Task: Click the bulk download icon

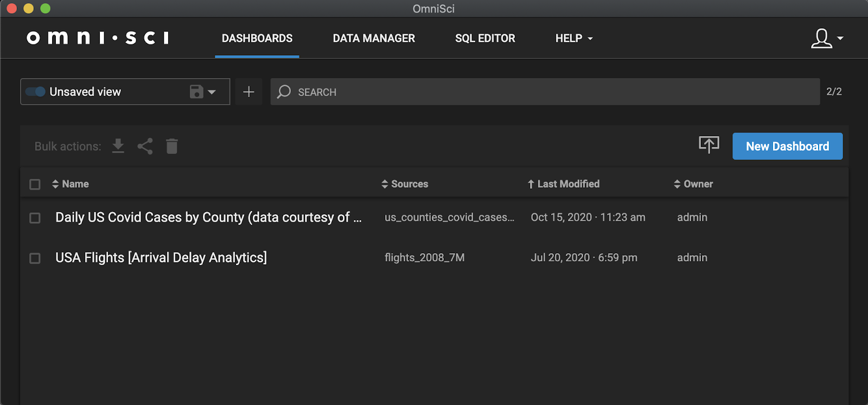Action: point(118,146)
